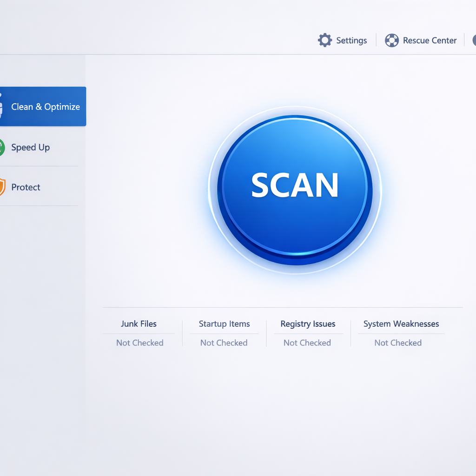Click the System Weaknesses heading
The width and height of the screenshot is (476, 476).
click(x=401, y=324)
